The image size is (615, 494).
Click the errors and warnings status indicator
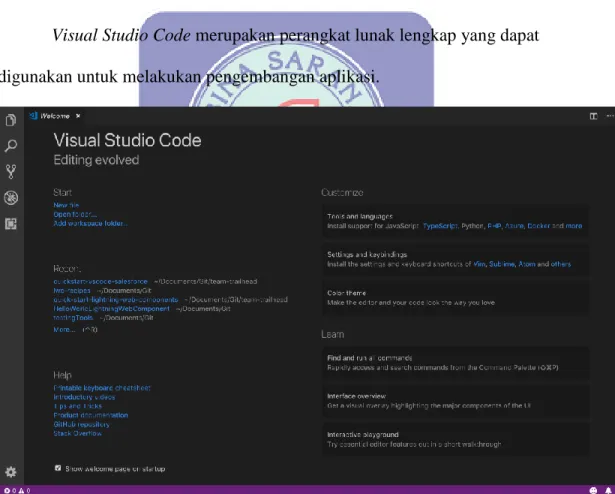tap(17, 490)
